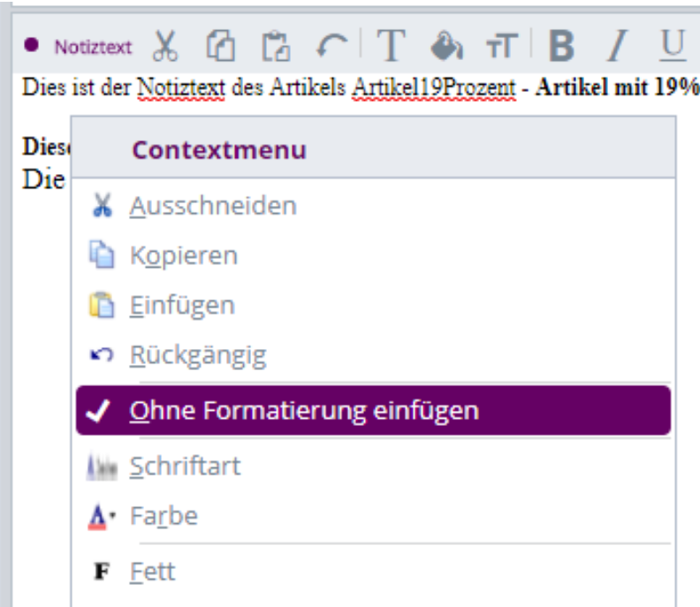Select Einfügen from the context menu
The image size is (700, 607).
pyautogui.click(x=182, y=306)
